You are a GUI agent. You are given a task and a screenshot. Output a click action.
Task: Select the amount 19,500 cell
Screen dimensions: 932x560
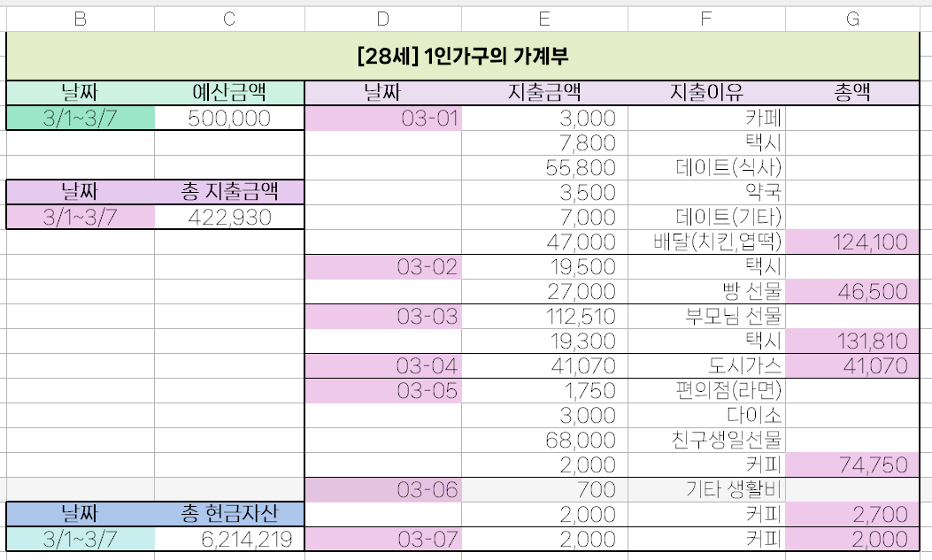544,266
